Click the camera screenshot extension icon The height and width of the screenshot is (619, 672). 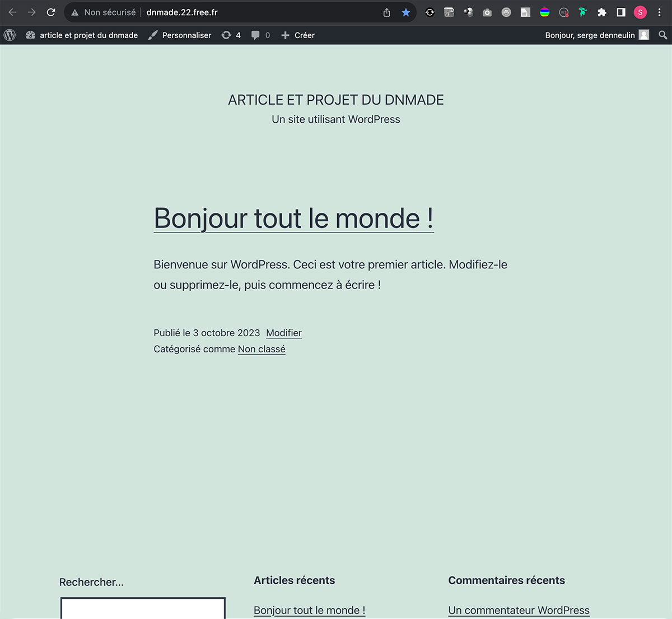(487, 12)
